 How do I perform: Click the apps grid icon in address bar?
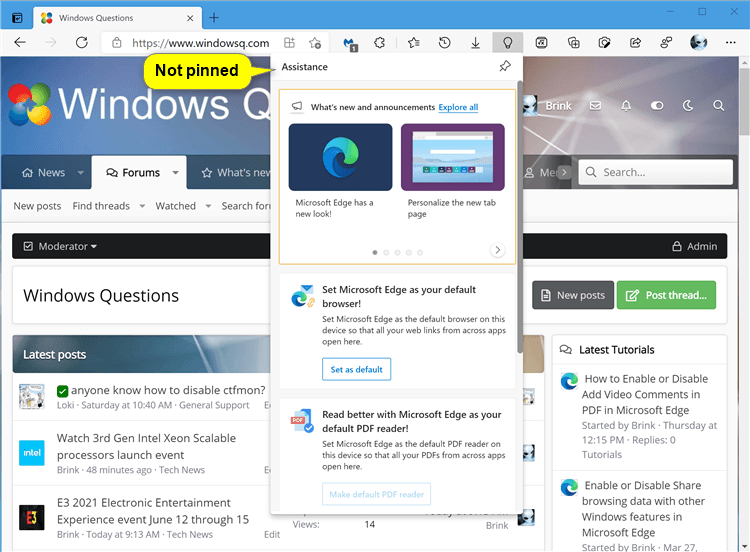(289, 43)
